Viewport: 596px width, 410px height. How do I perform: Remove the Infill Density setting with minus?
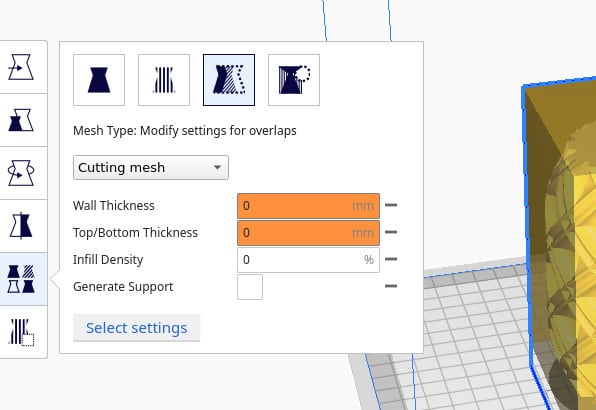click(x=391, y=259)
